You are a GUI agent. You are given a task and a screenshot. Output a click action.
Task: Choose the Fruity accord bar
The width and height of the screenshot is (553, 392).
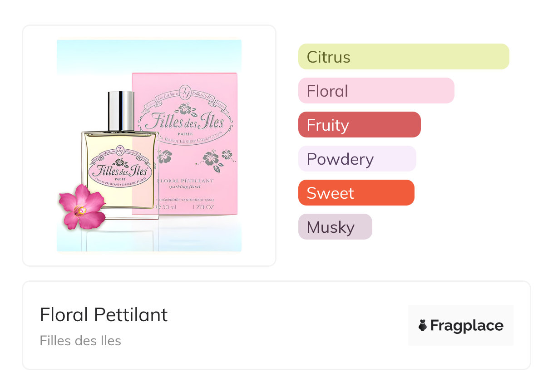coord(359,125)
